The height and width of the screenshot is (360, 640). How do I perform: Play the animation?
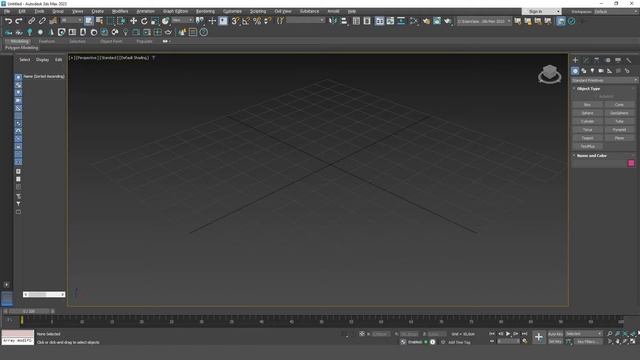pos(508,334)
